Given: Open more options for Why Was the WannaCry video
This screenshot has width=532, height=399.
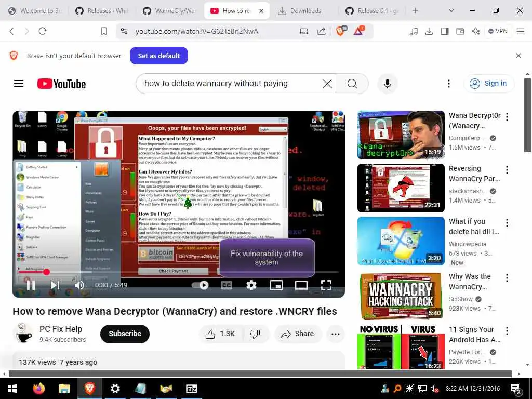Looking at the screenshot, I should pos(507,278).
